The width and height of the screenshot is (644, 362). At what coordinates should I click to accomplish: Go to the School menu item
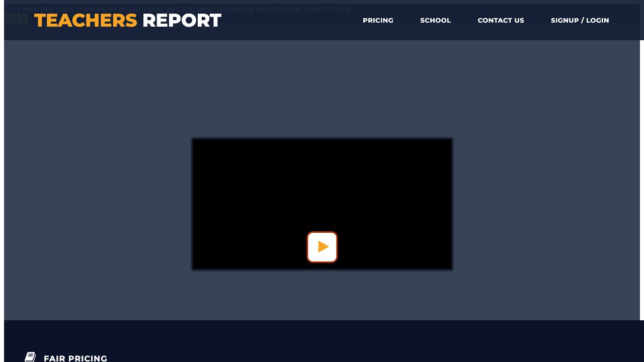pyautogui.click(x=435, y=20)
